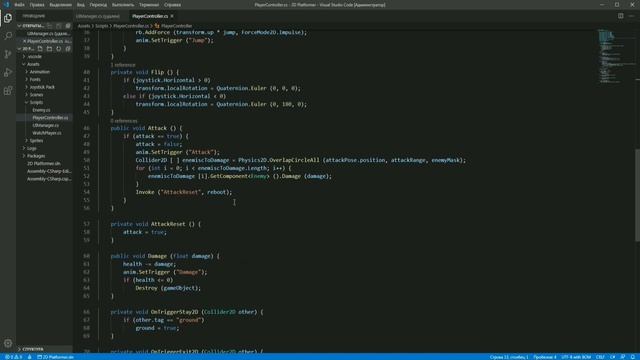Change indentation via spaces status item
This screenshot has width=640, height=360.
point(544,357)
